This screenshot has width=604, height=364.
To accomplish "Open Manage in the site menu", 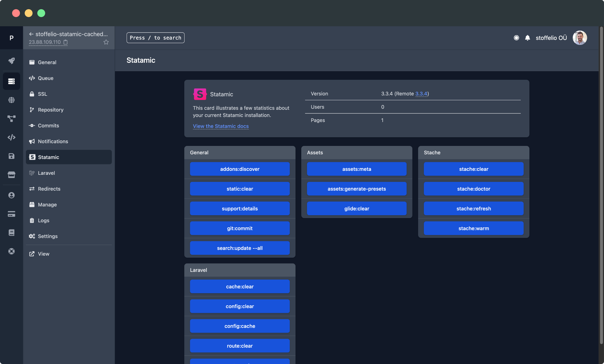I will [x=69, y=205].
